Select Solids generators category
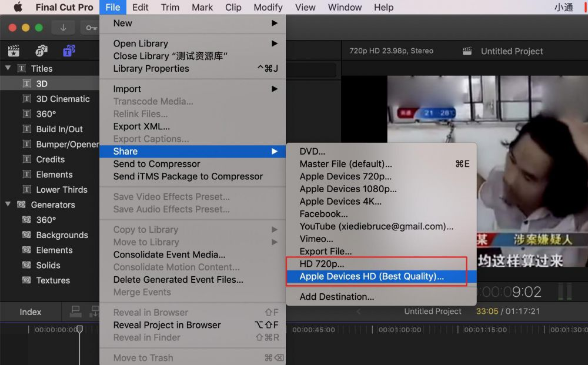This screenshot has width=588, height=365. 49,265
